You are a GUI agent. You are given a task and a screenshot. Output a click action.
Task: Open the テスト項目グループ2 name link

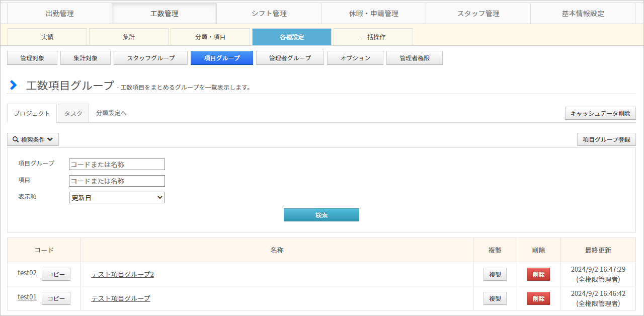click(x=122, y=274)
